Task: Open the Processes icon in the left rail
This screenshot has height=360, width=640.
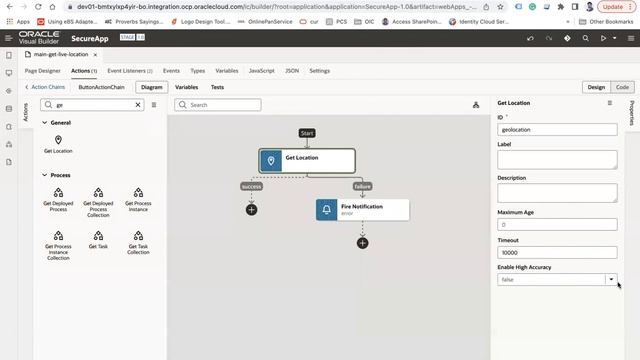Action: pos(9,144)
